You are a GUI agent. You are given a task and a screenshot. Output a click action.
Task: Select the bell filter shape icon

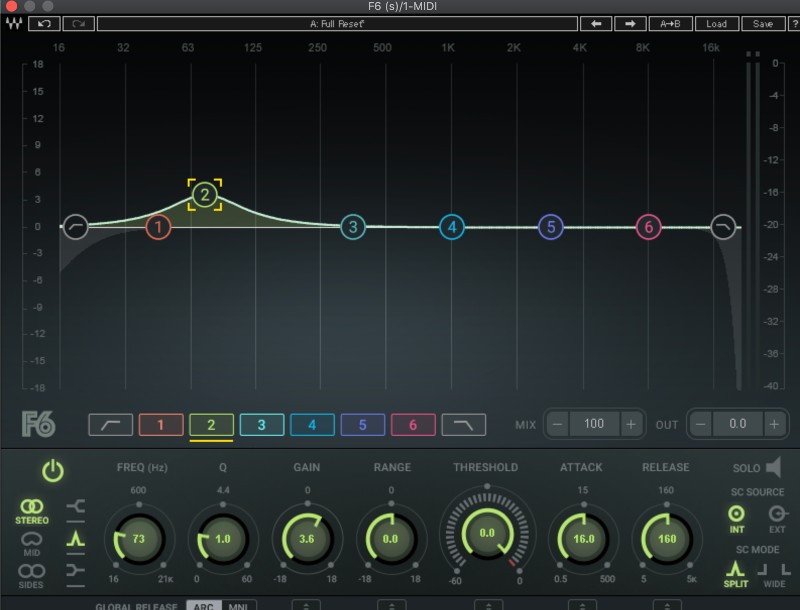point(74,540)
